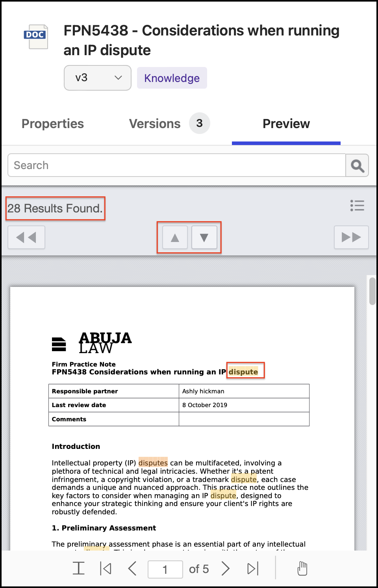Expand the v3 version dropdown
Image resolution: width=378 pixels, height=588 pixels.
[x=98, y=78]
